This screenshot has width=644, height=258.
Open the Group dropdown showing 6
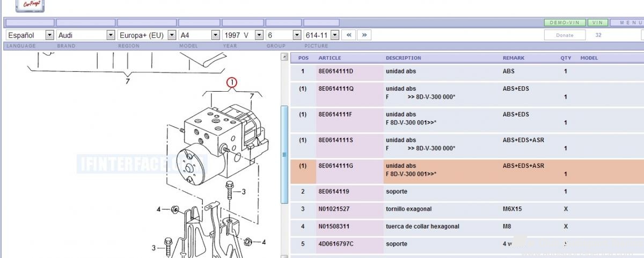coord(283,35)
